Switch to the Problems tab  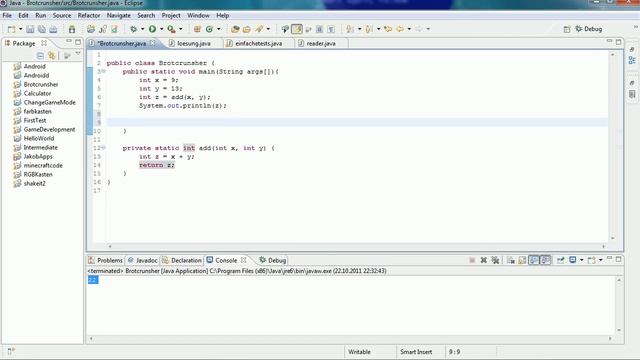(105, 260)
